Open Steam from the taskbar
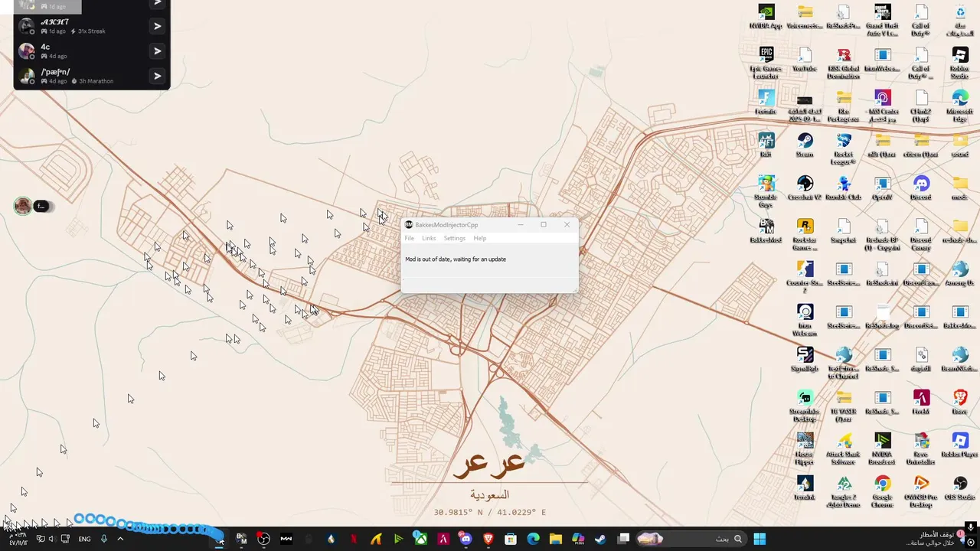 600,539
